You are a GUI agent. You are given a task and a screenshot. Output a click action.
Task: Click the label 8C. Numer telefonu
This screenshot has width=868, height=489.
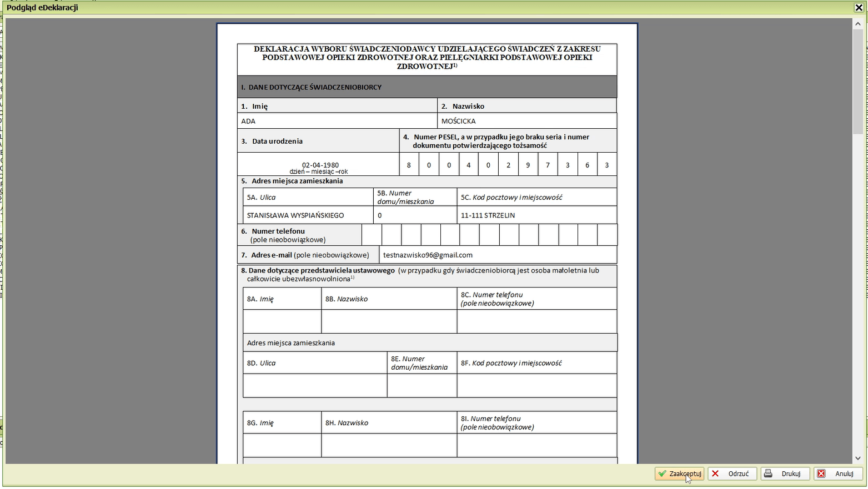[491, 295]
